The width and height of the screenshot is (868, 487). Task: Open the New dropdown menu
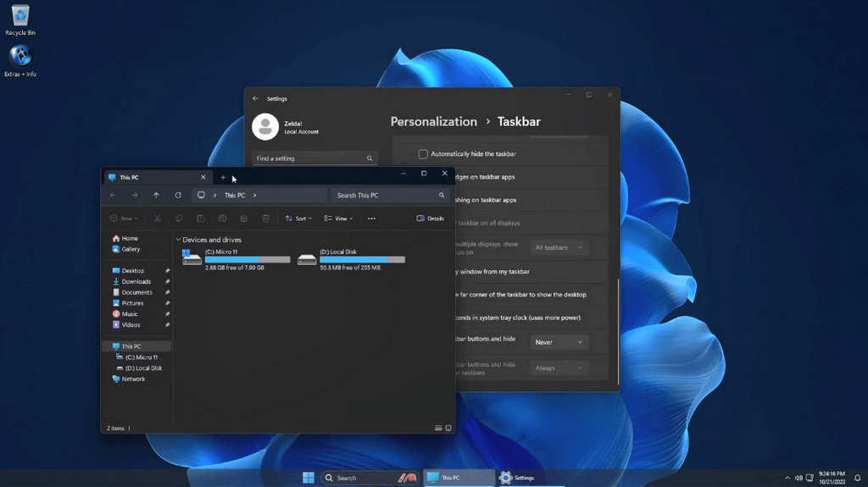(x=124, y=219)
